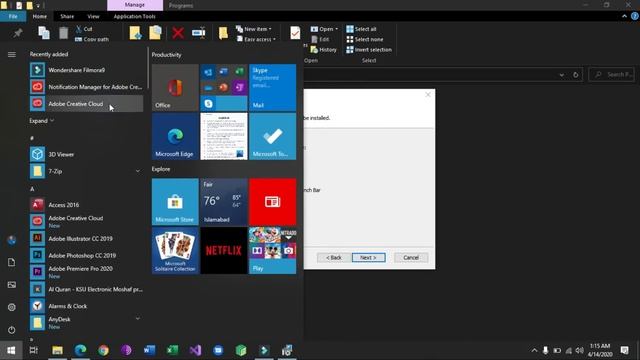Click Invert selection in the ribbon

[x=369, y=49]
